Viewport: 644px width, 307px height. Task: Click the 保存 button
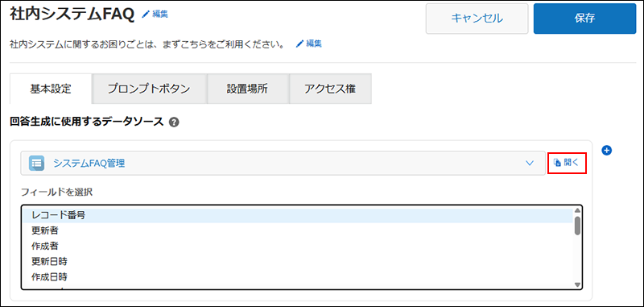click(x=585, y=19)
